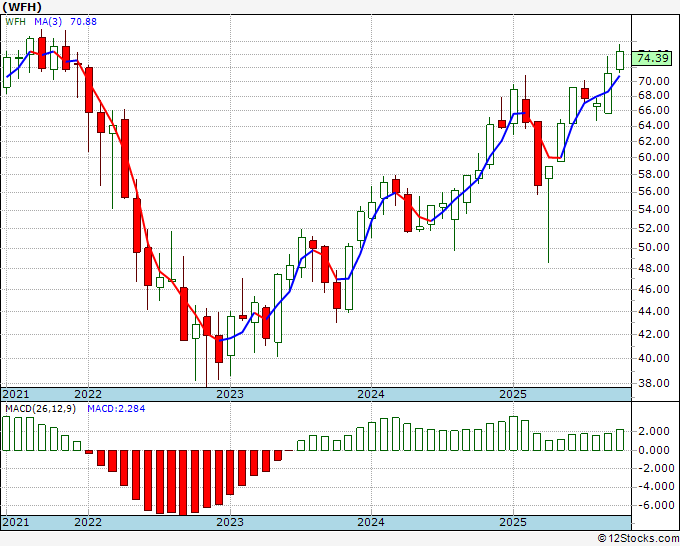Click the 40.00 price axis label

[x=654, y=358]
